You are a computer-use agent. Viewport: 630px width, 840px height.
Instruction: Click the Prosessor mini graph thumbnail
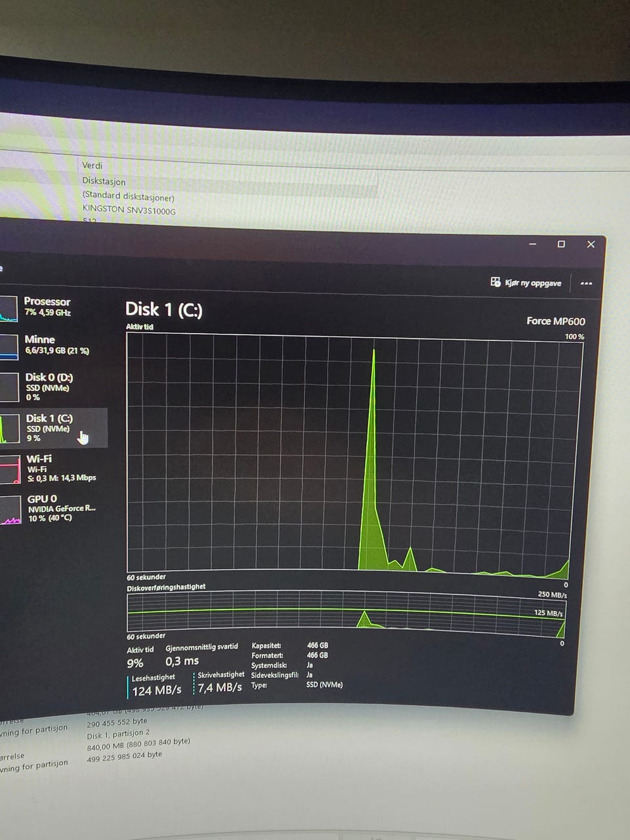click(x=9, y=308)
